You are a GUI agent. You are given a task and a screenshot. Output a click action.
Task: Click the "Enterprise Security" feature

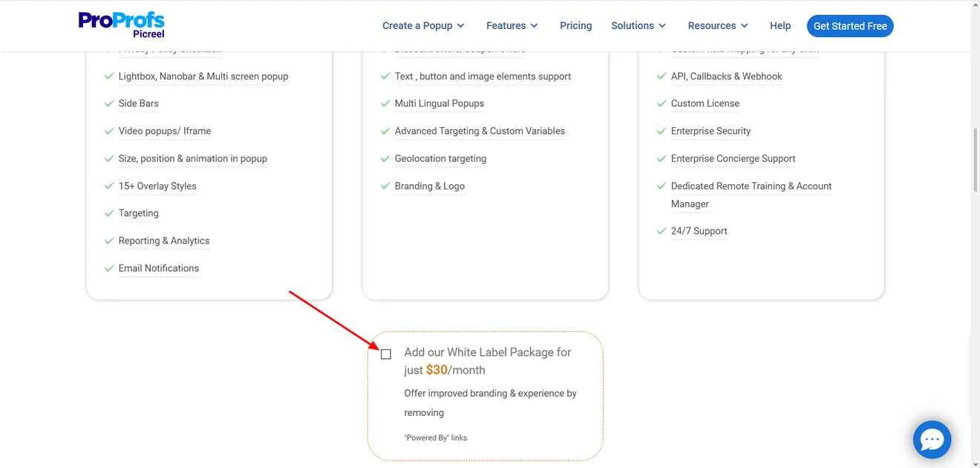tap(711, 131)
